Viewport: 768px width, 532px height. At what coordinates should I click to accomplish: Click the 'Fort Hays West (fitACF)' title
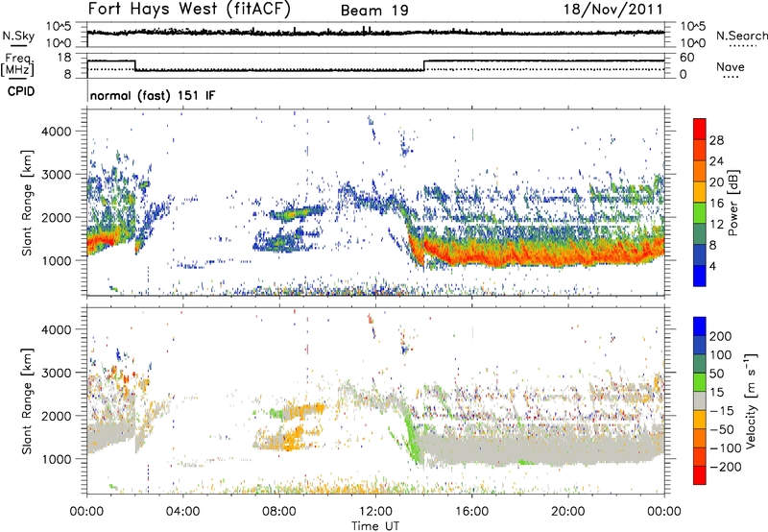[x=189, y=9]
